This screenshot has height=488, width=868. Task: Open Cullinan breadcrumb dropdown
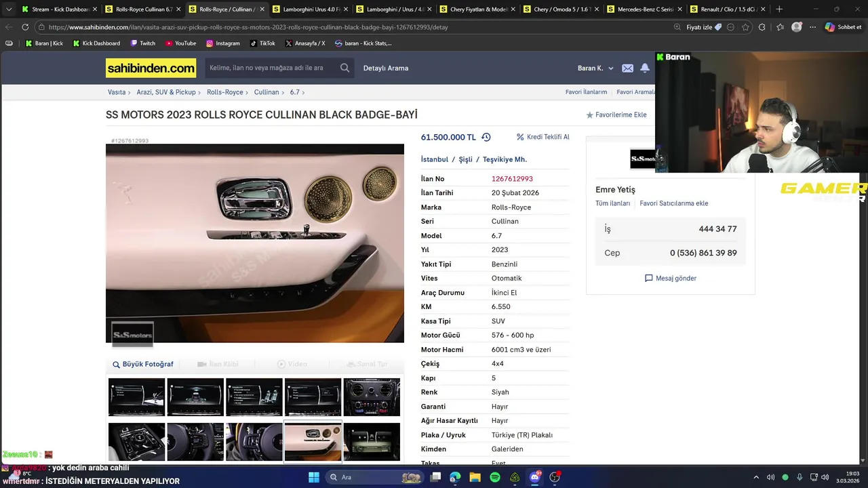[267, 92]
